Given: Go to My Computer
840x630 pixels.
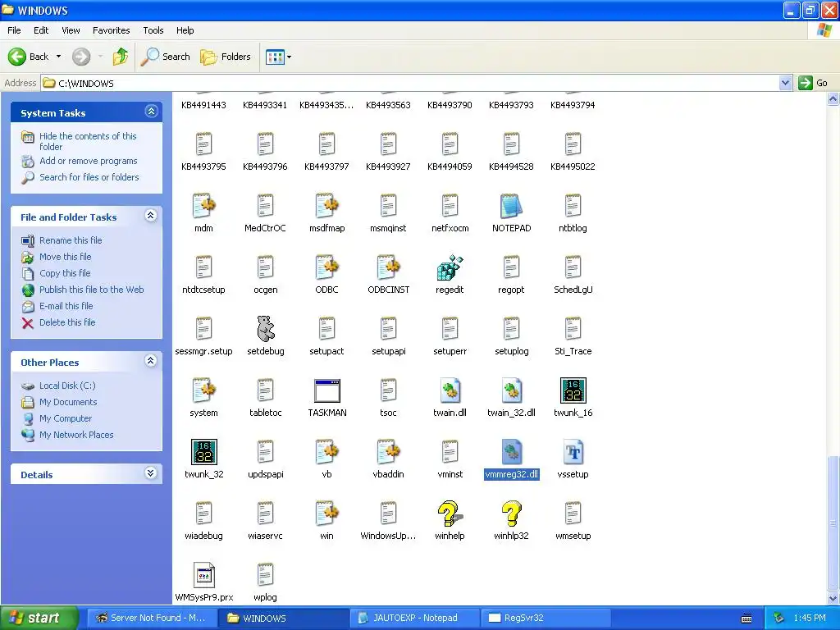Looking at the screenshot, I should [66, 418].
